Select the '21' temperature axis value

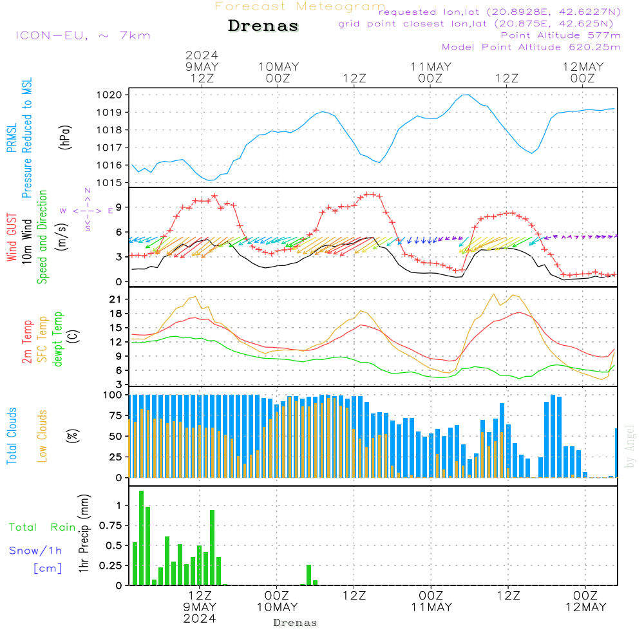coord(115,299)
